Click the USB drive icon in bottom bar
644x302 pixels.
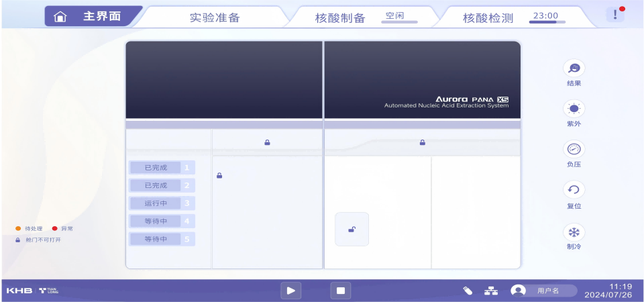pyautogui.click(x=468, y=291)
